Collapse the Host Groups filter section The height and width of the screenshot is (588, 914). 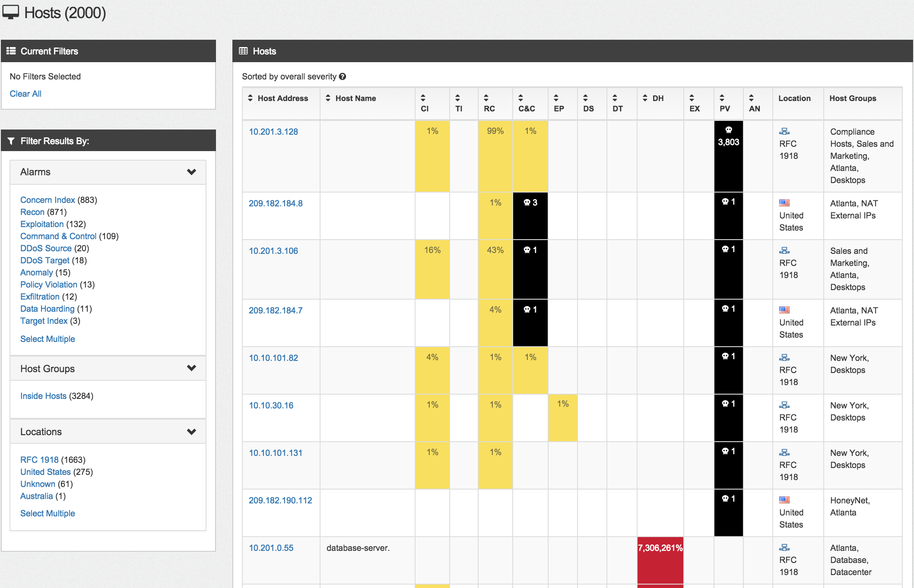pyautogui.click(x=191, y=368)
